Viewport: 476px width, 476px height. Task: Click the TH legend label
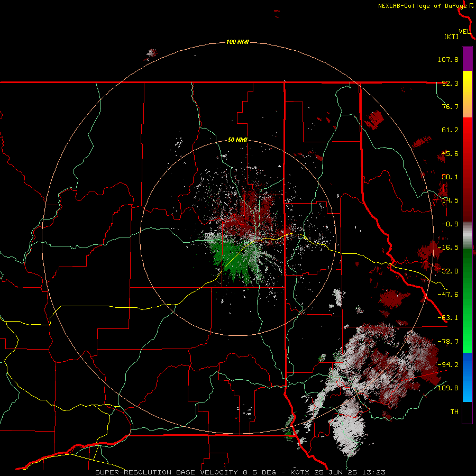454,412
